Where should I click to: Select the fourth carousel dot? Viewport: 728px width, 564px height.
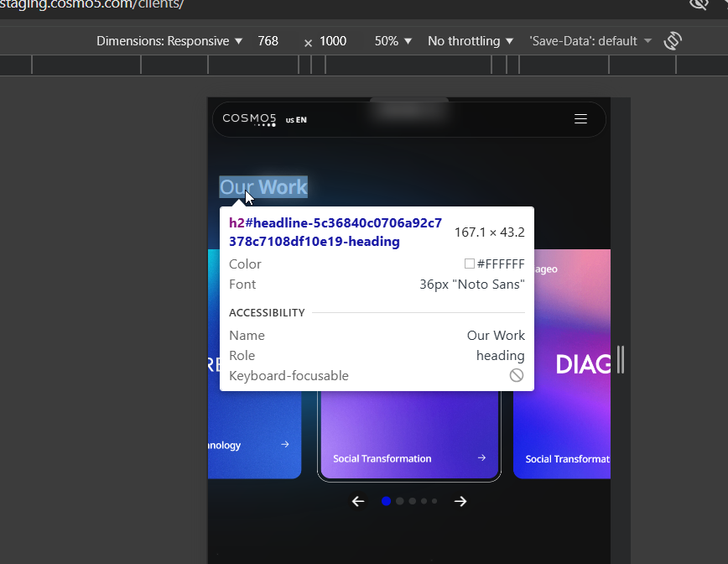click(424, 501)
